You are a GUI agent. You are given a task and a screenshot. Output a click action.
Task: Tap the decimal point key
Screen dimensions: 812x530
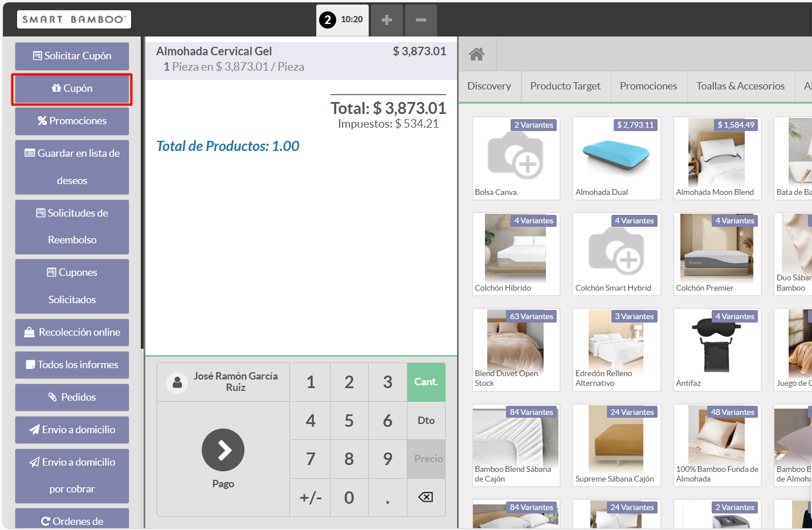pos(387,498)
